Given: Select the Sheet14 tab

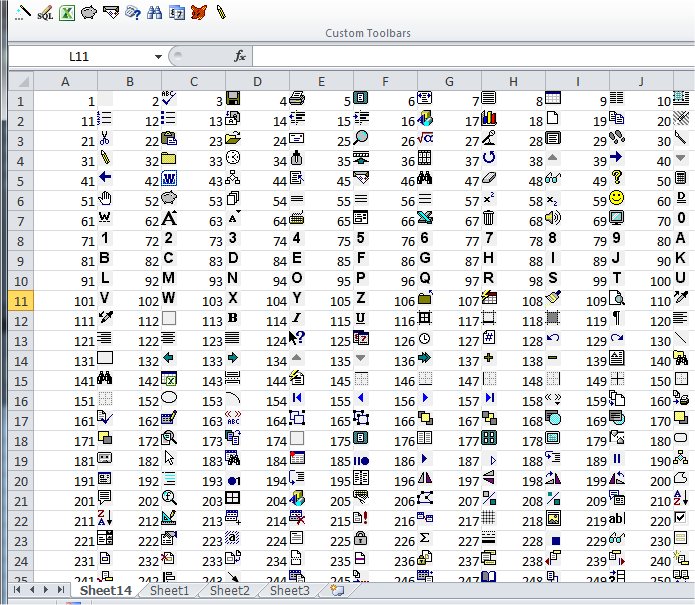Looking at the screenshot, I should 106,590.
